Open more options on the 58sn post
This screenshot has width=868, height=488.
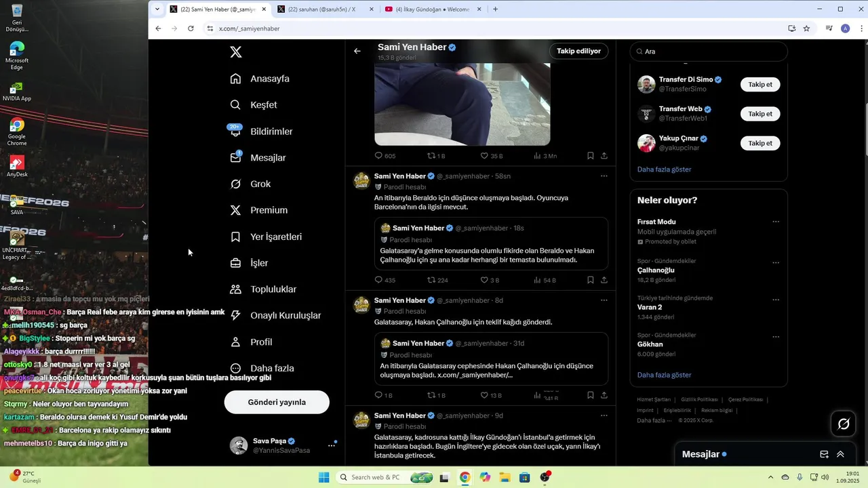pos(604,176)
